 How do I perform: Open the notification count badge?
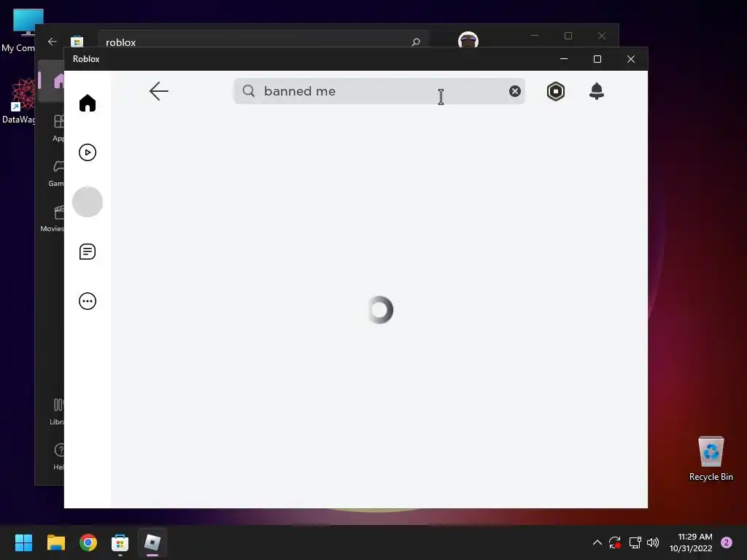point(726,542)
